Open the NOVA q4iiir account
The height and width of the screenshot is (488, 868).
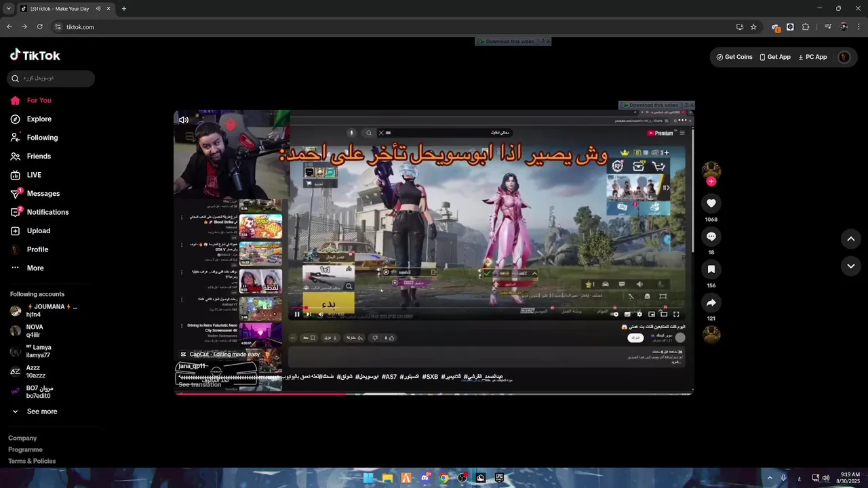tap(27, 331)
